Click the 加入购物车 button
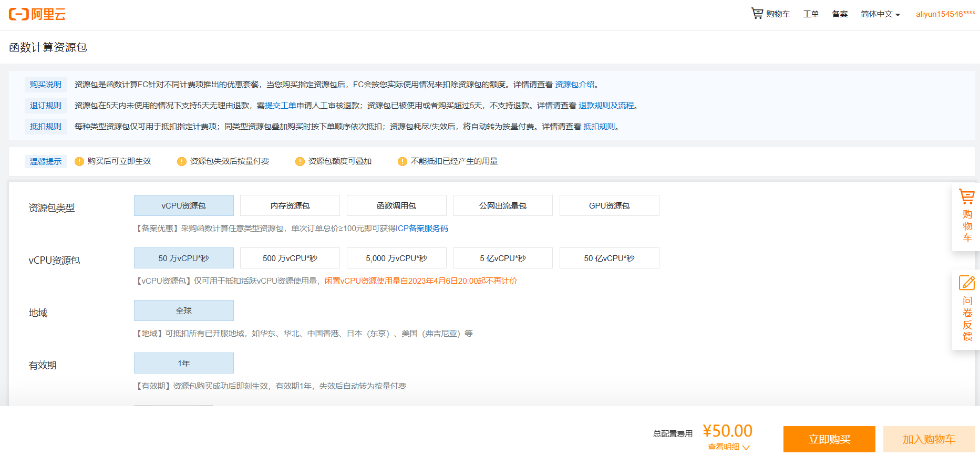The height and width of the screenshot is (456, 980). [x=929, y=439]
